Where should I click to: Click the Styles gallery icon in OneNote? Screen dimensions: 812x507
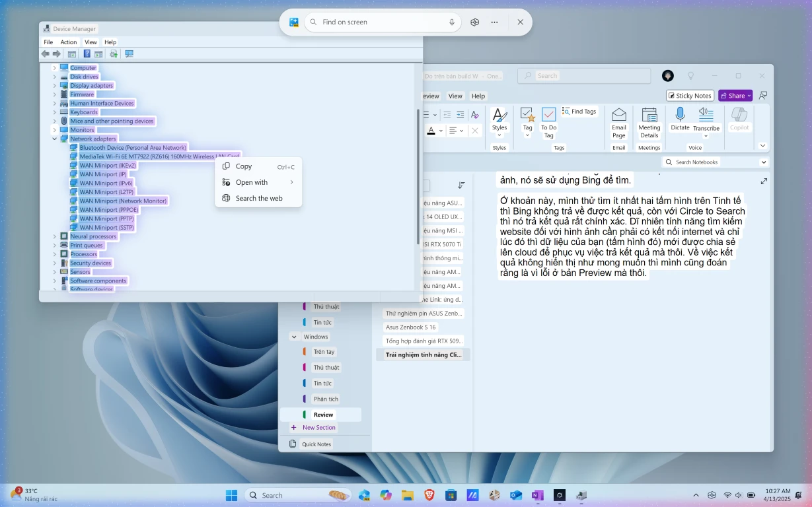coord(499,115)
